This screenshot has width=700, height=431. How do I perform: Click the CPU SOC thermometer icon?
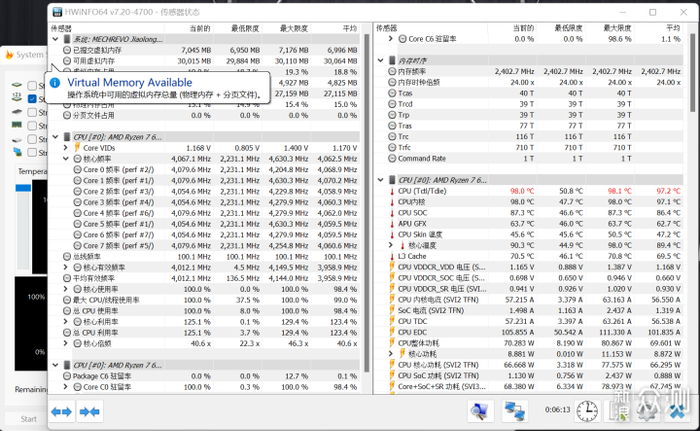(392, 213)
